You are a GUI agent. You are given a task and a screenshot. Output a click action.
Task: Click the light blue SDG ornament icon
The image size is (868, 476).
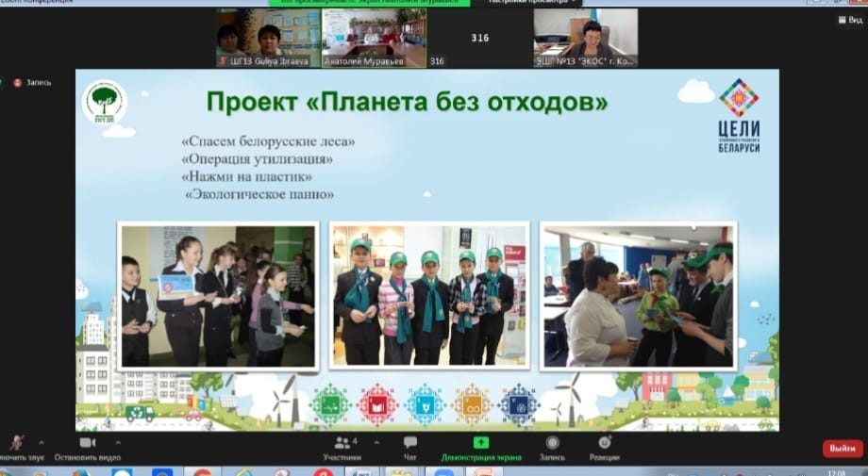point(425,405)
